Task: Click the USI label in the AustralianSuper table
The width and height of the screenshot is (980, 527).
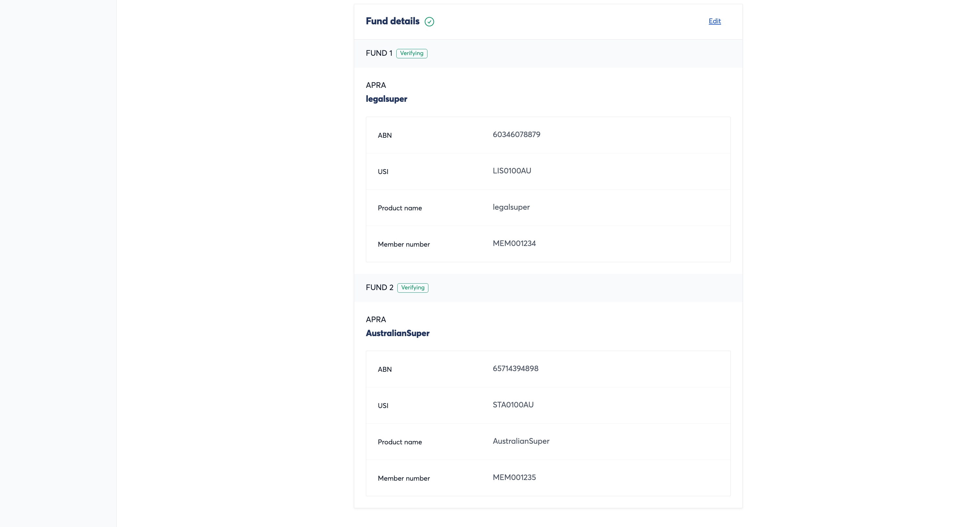Action: [x=383, y=405]
